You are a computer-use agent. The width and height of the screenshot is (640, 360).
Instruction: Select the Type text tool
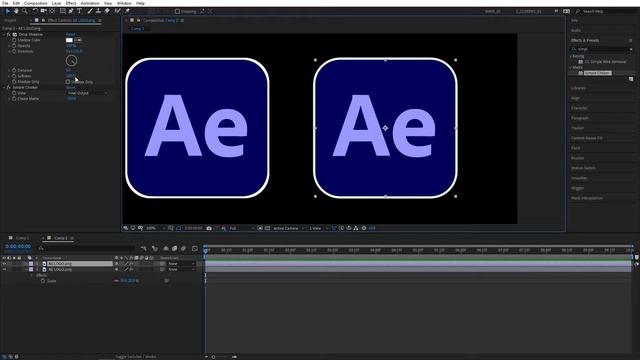[x=80, y=11]
